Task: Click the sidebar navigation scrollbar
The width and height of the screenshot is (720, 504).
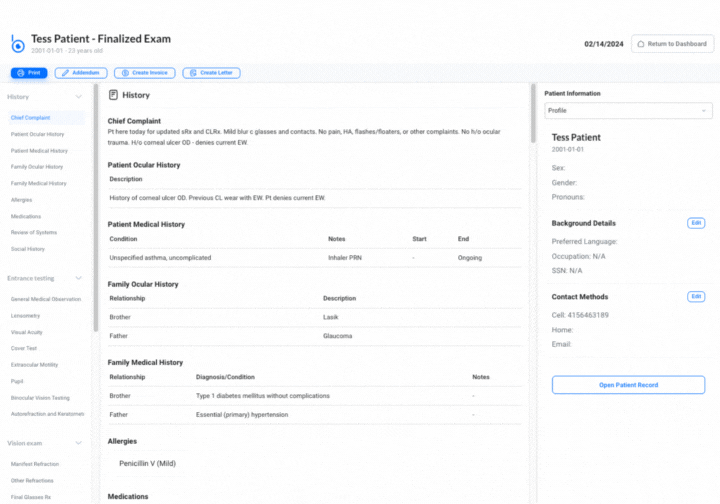Action: 96,207
